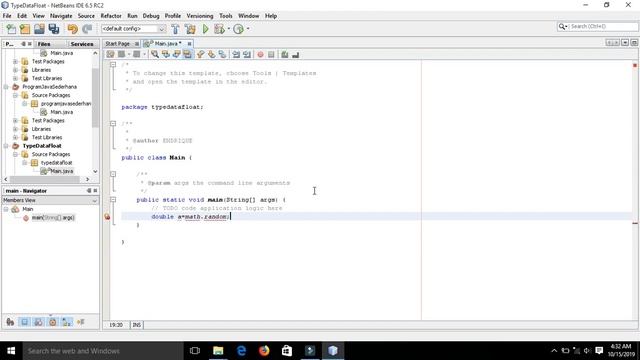640x360 pixels.
Task: Open the File menu
Action: 7,16
